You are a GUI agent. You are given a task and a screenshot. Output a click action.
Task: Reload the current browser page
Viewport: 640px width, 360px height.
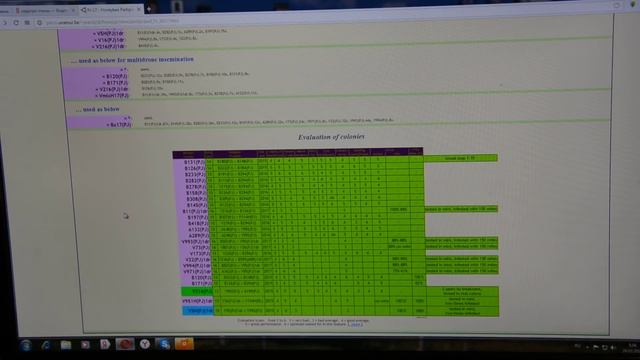point(16,22)
